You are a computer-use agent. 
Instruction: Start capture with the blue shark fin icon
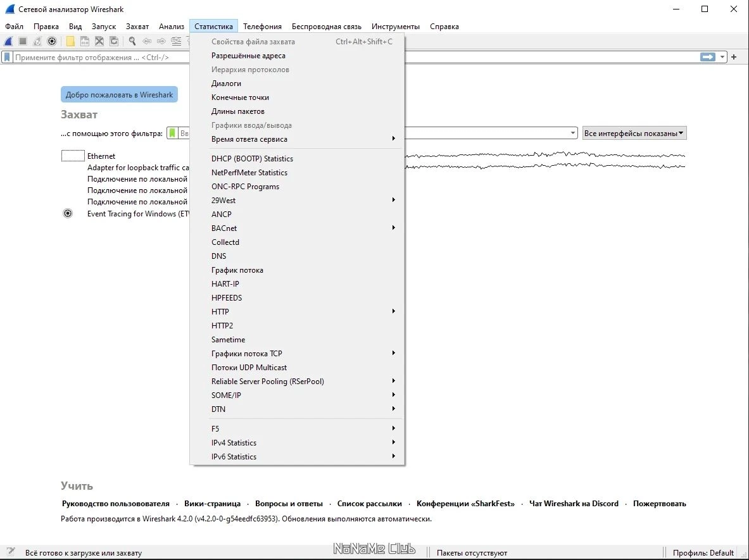[x=8, y=42]
